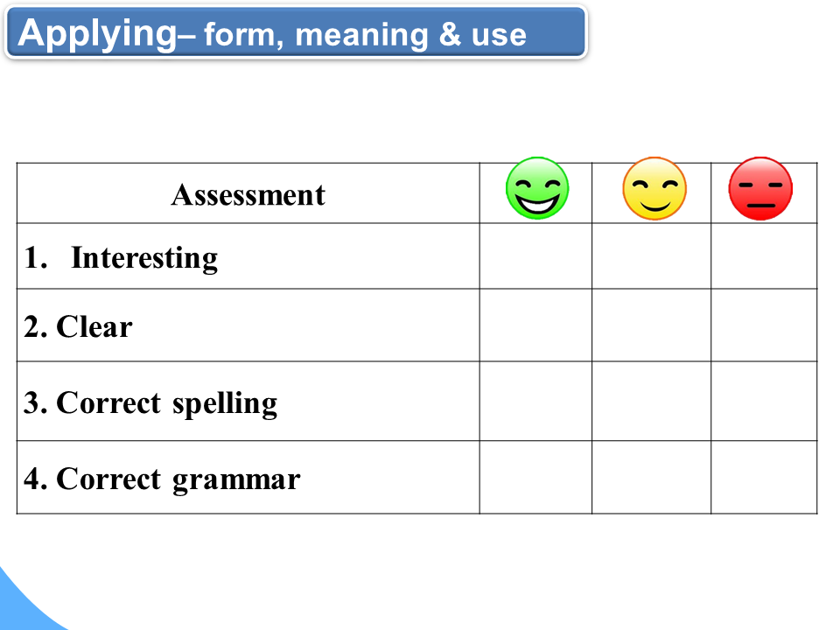Click the green grinning face icon
This screenshot has height=630, width=840.
pyautogui.click(x=537, y=188)
